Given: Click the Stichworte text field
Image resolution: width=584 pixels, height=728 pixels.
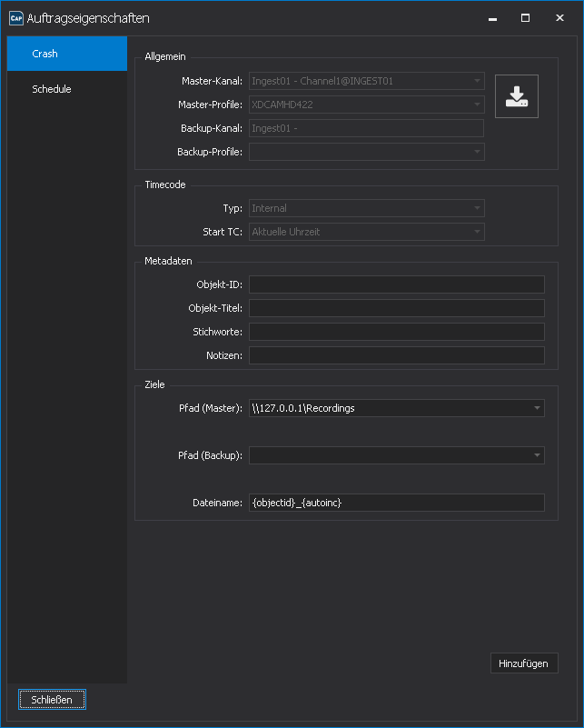Looking at the screenshot, I should click(397, 332).
